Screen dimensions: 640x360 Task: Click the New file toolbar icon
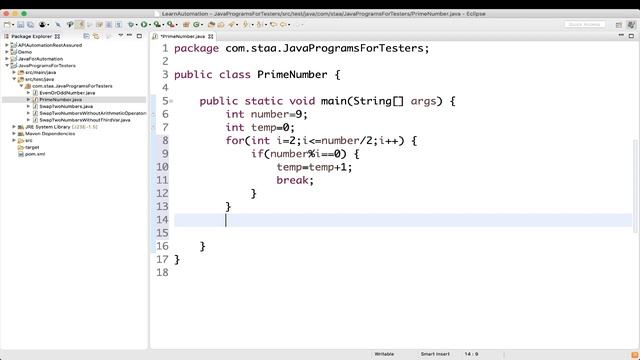[x=7, y=24]
